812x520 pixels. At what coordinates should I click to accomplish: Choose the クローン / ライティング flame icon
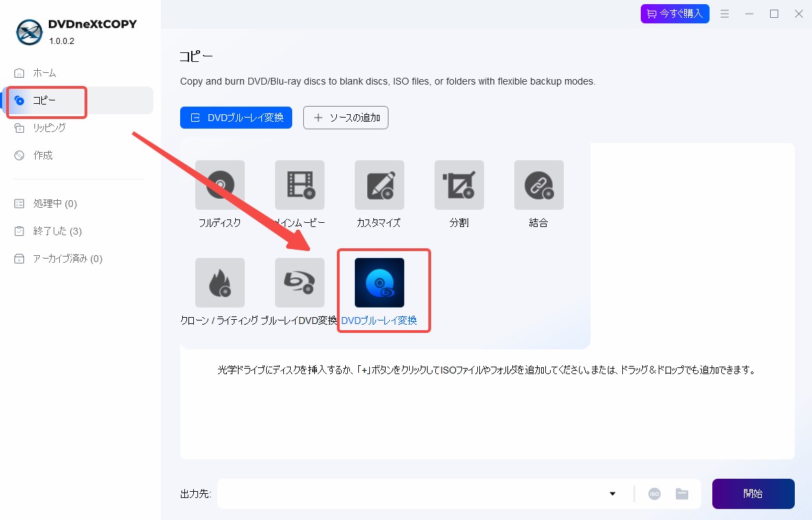click(219, 283)
